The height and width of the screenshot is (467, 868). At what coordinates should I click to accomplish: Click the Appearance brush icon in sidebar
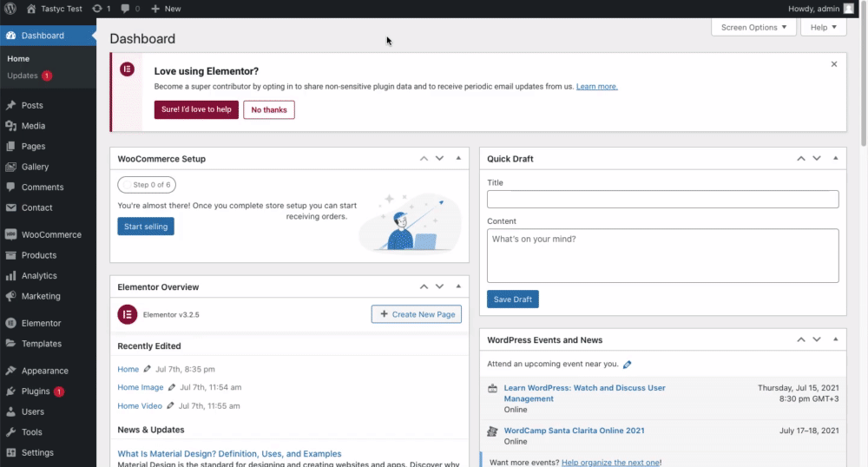(10, 371)
